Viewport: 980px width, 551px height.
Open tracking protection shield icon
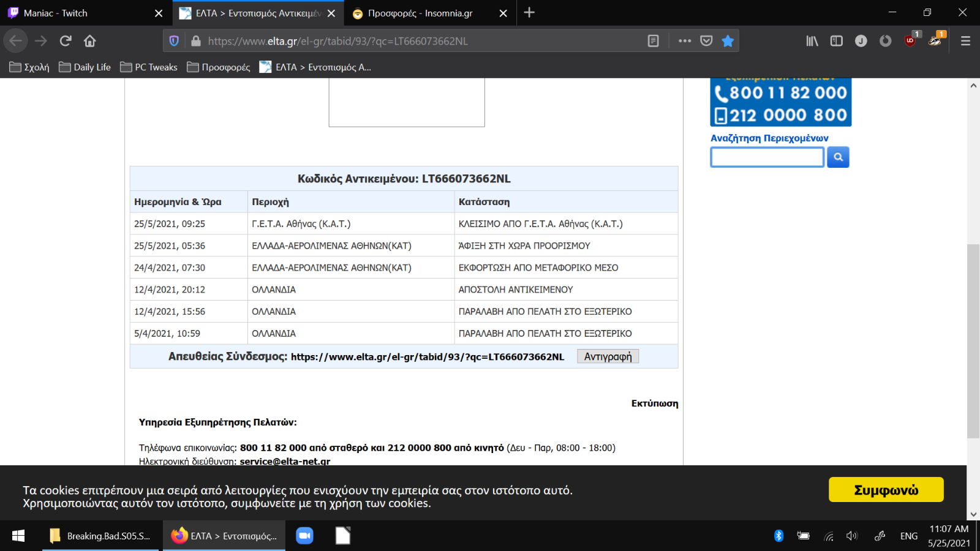point(174,41)
